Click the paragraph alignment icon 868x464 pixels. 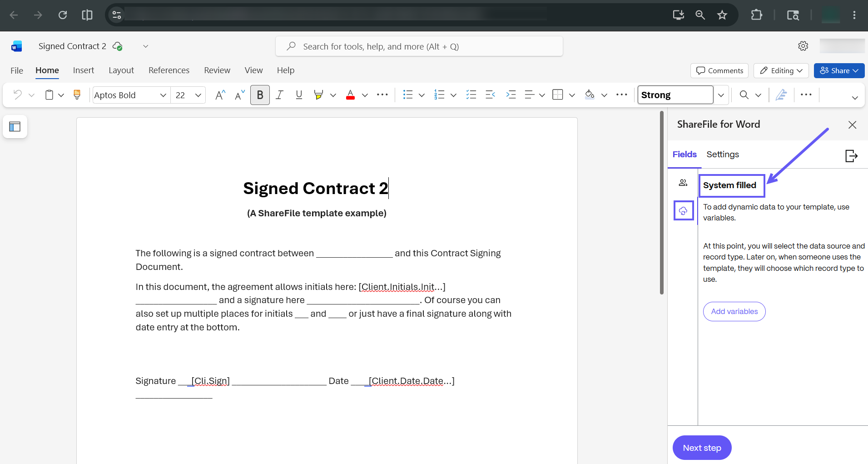529,95
